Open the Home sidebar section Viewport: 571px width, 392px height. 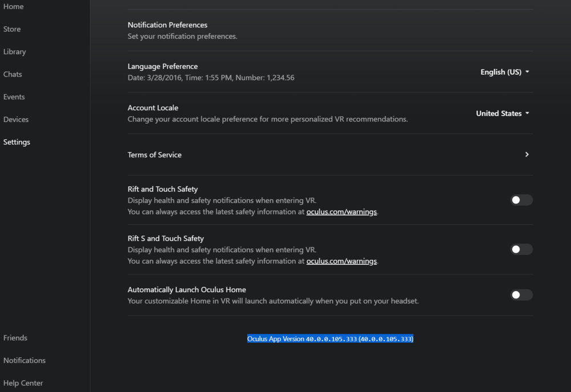[14, 6]
